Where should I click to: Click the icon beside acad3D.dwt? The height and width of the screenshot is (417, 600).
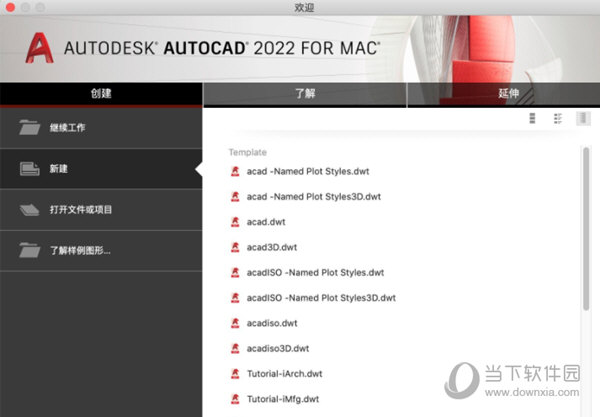pos(235,247)
